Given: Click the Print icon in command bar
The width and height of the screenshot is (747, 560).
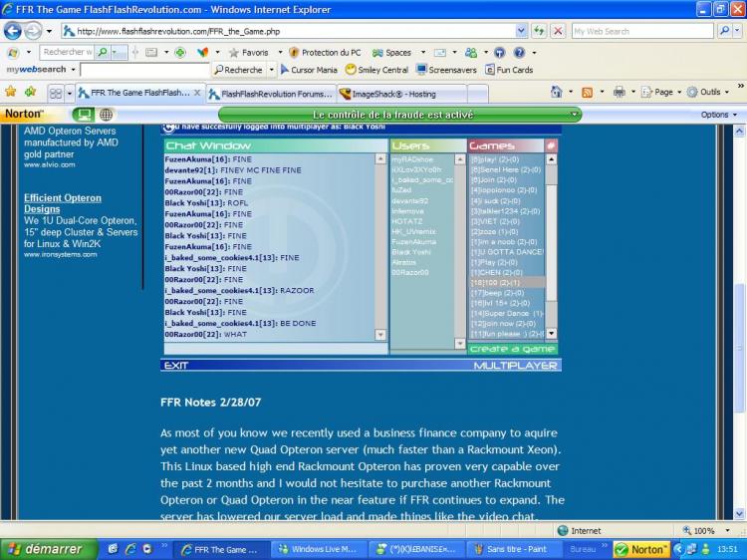Looking at the screenshot, I should click(x=619, y=93).
